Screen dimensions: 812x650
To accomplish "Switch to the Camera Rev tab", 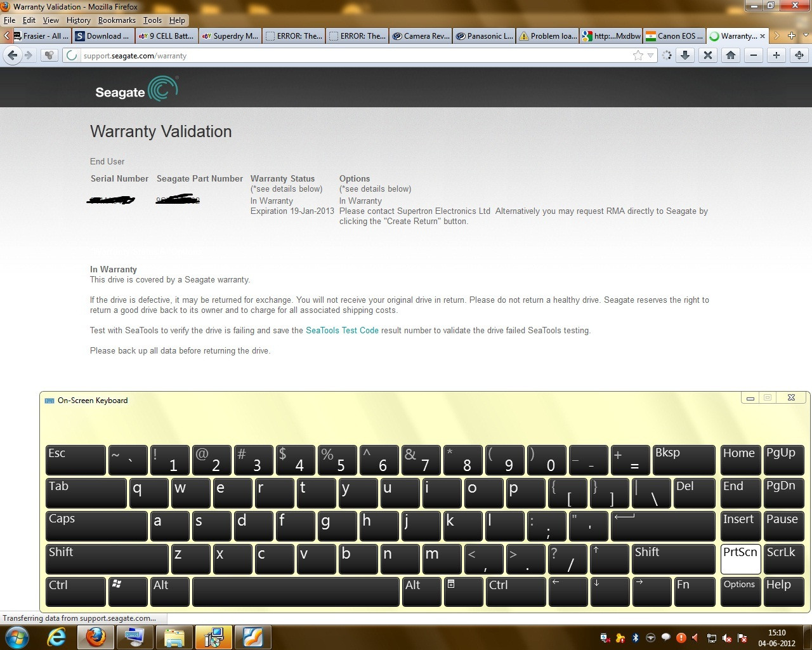I will tap(420, 36).
